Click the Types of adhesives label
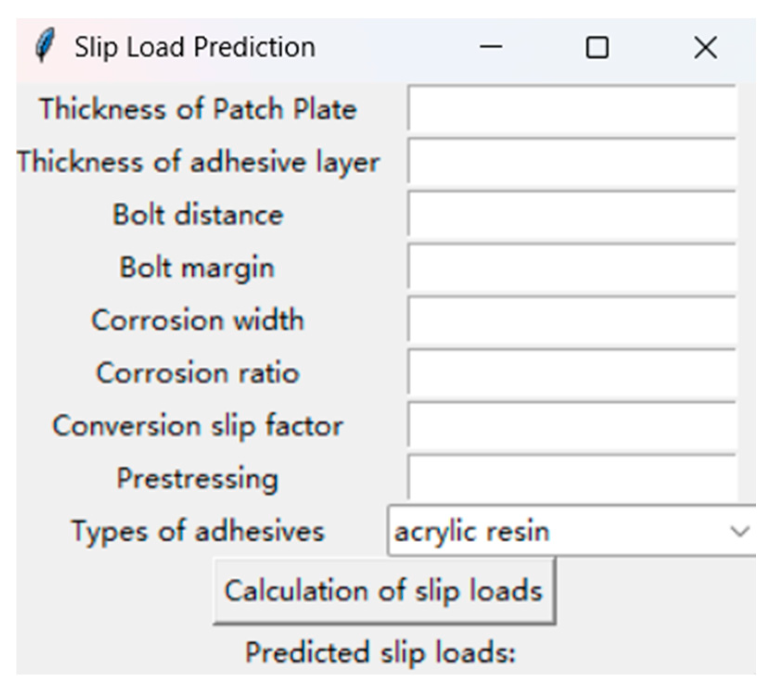The width and height of the screenshot is (784, 690). tap(198, 531)
